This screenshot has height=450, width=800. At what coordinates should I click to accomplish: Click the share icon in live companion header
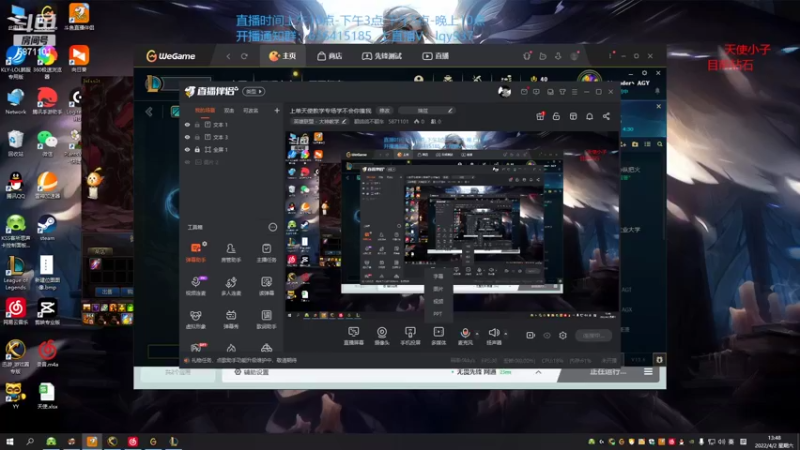pyautogui.click(x=606, y=116)
